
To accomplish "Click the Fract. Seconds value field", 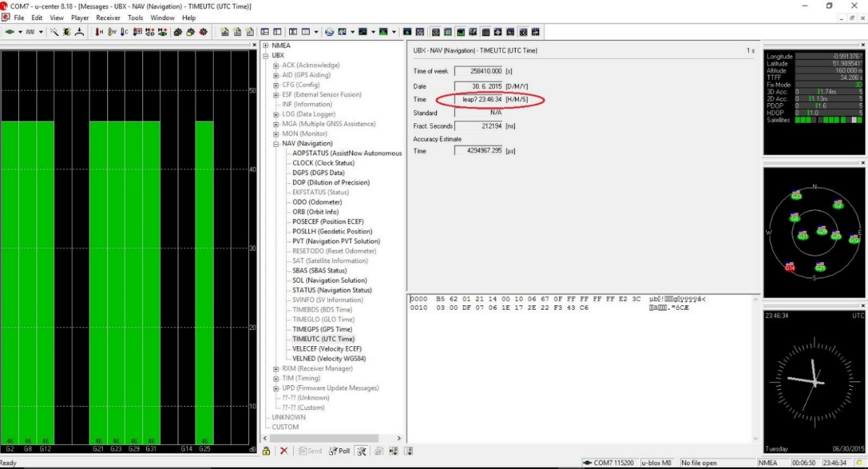I will click(x=478, y=126).
